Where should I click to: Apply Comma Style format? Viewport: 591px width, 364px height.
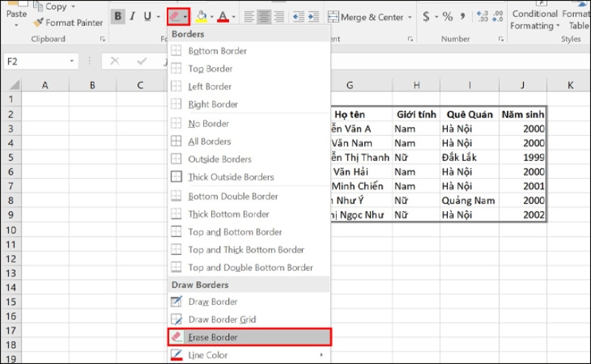(x=462, y=16)
